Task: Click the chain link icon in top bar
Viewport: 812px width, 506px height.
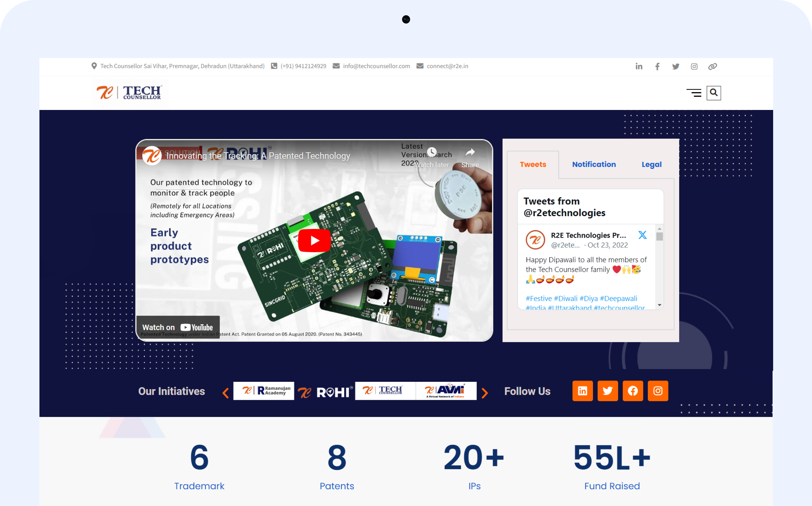Action: coord(712,66)
